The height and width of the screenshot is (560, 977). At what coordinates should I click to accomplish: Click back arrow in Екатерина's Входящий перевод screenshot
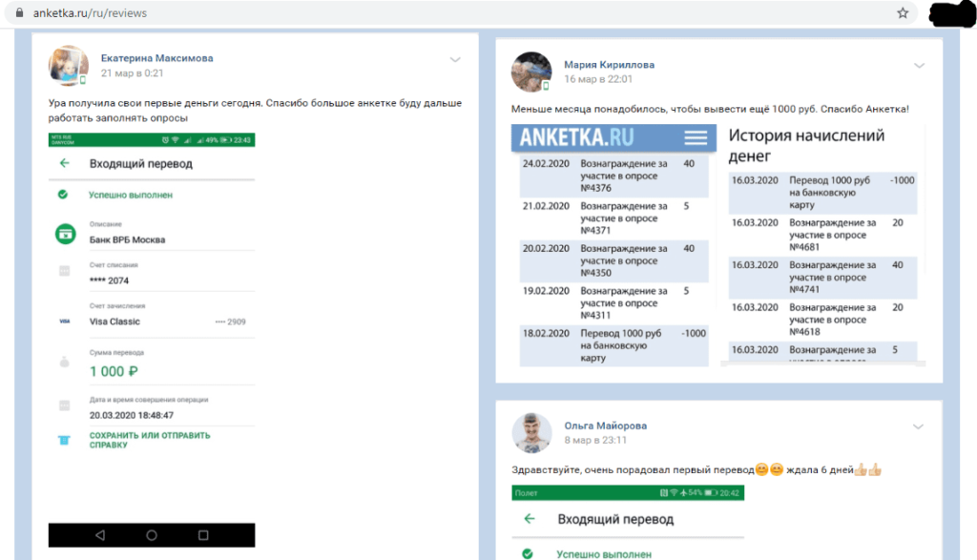coord(65,163)
